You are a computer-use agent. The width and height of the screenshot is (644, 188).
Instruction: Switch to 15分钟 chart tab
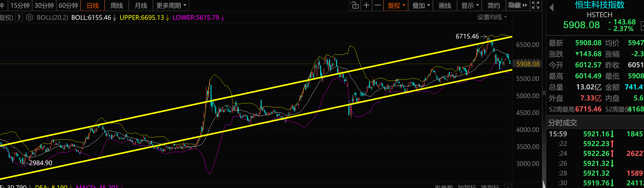[x=20, y=5]
